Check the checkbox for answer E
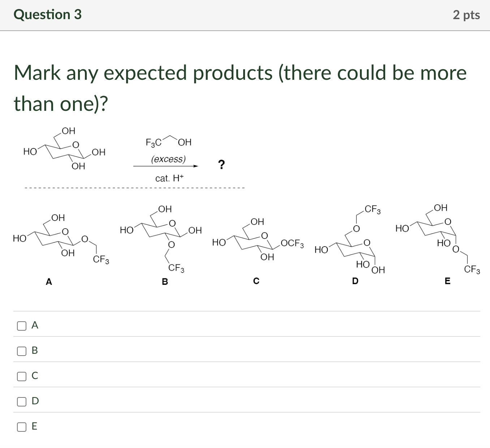Image resolution: width=490 pixels, height=448 pixels. pos(22,427)
